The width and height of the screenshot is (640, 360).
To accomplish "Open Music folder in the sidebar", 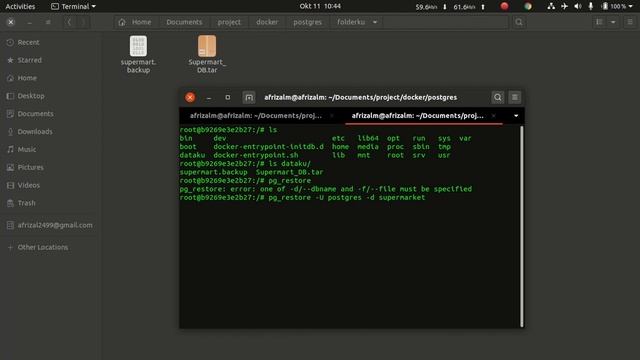I will pyautogui.click(x=27, y=149).
